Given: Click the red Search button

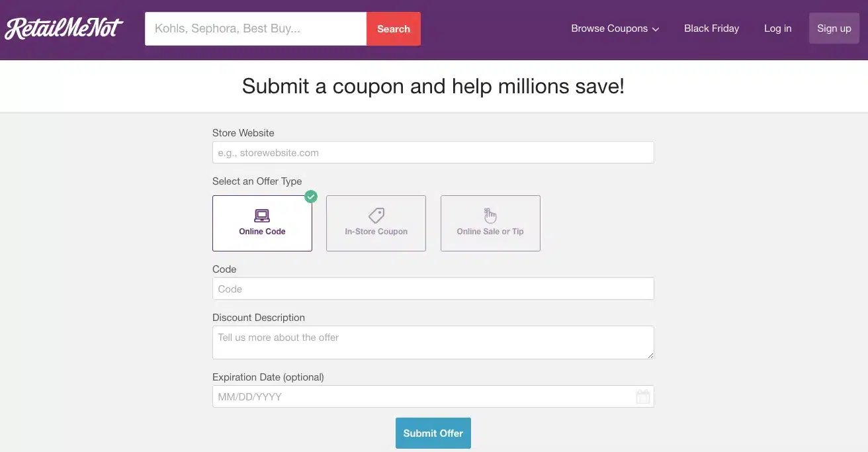Looking at the screenshot, I should [394, 28].
